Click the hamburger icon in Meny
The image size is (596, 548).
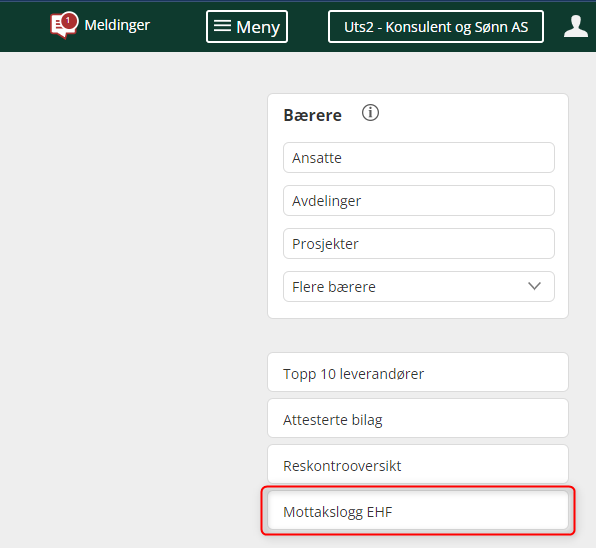pyautogui.click(x=222, y=26)
